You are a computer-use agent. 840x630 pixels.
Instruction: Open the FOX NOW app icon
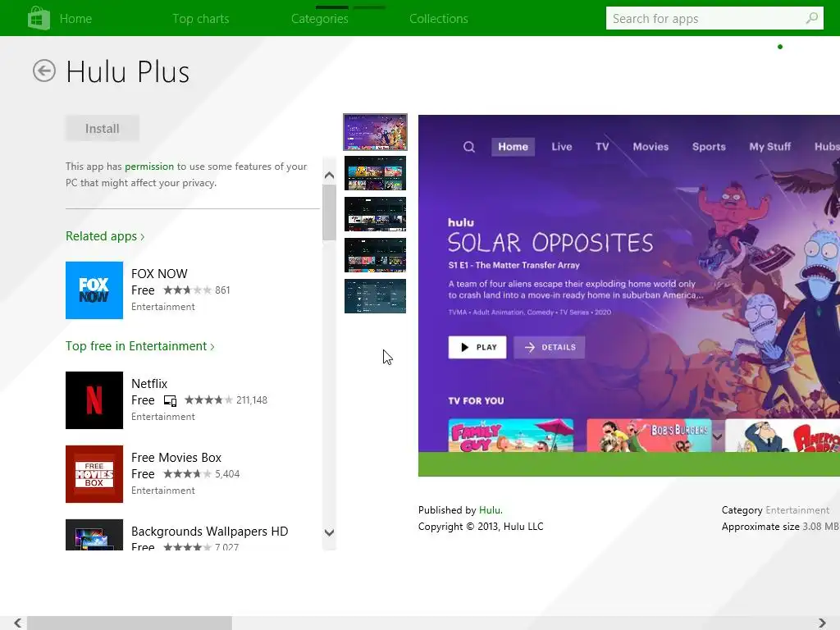[94, 290]
